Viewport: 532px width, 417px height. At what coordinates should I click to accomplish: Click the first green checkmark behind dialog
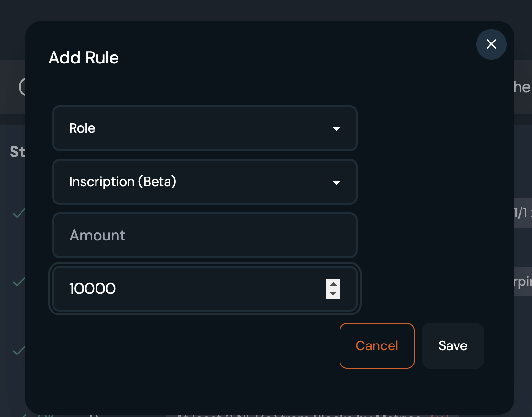pyautogui.click(x=19, y=213)
